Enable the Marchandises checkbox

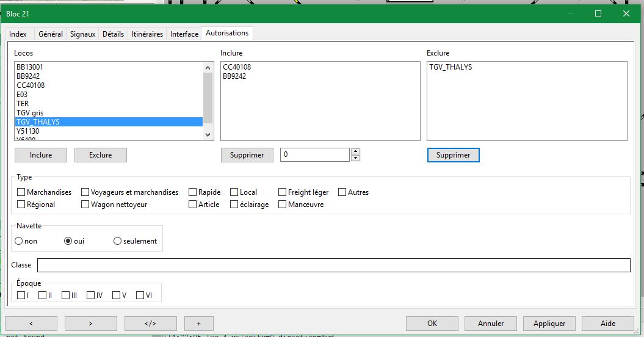click(x=21, y=192)
